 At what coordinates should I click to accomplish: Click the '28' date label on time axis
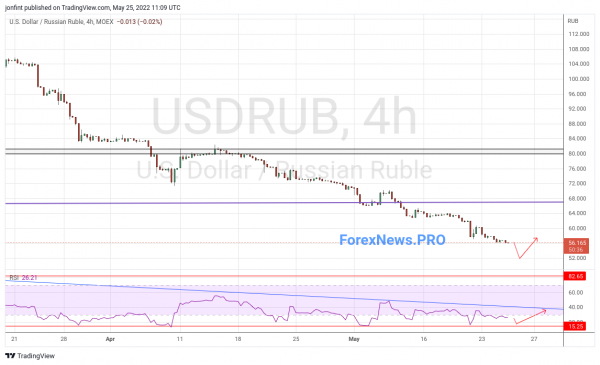(64, 339)
